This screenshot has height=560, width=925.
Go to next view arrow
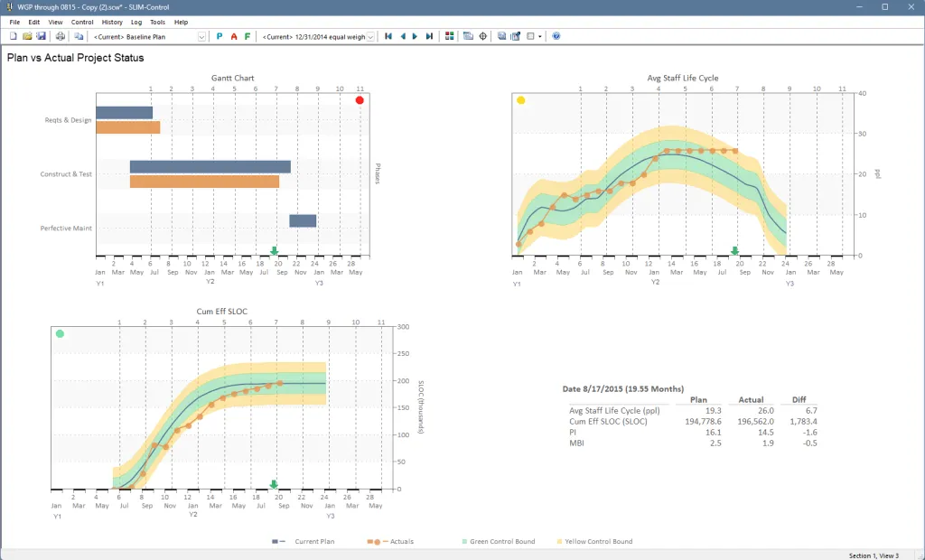(415, 36)
